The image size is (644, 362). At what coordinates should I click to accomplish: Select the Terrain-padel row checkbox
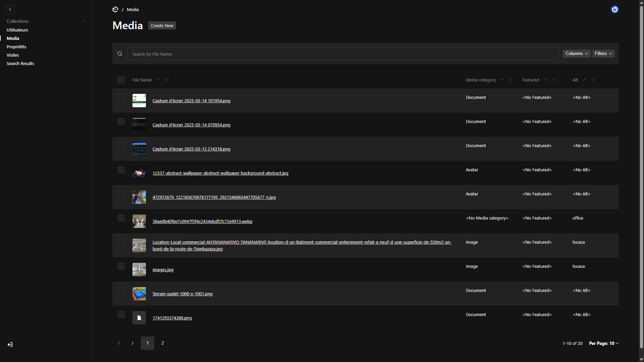(121, 290)
